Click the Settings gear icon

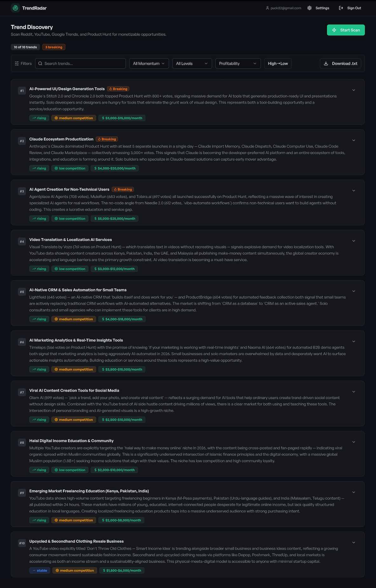309,8
